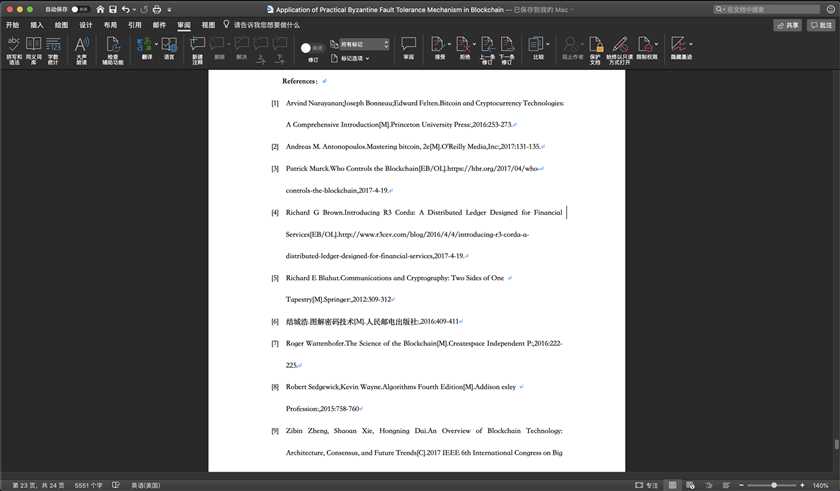Go to previous tracked change

487,50
